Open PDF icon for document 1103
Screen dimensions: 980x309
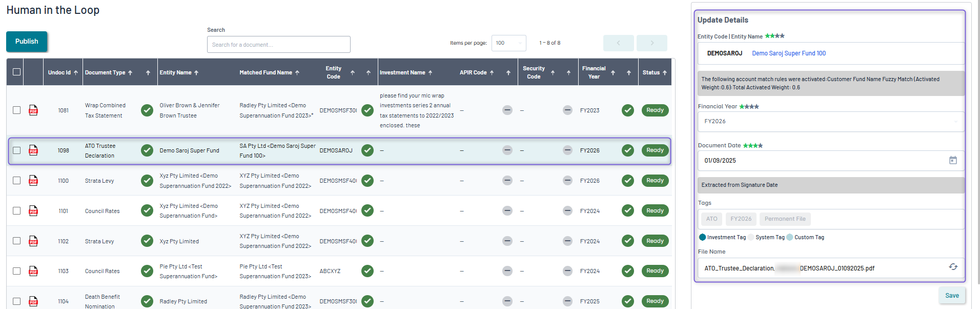tap(33, 271)
